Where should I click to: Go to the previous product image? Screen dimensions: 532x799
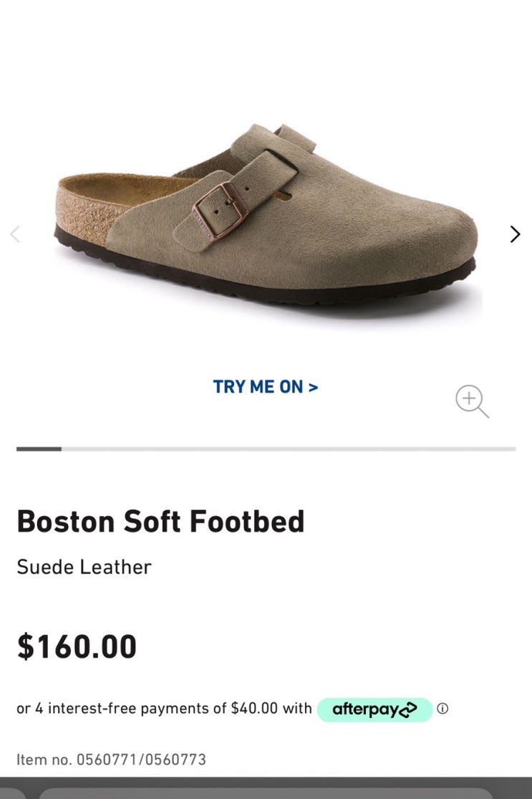[15, 234]
